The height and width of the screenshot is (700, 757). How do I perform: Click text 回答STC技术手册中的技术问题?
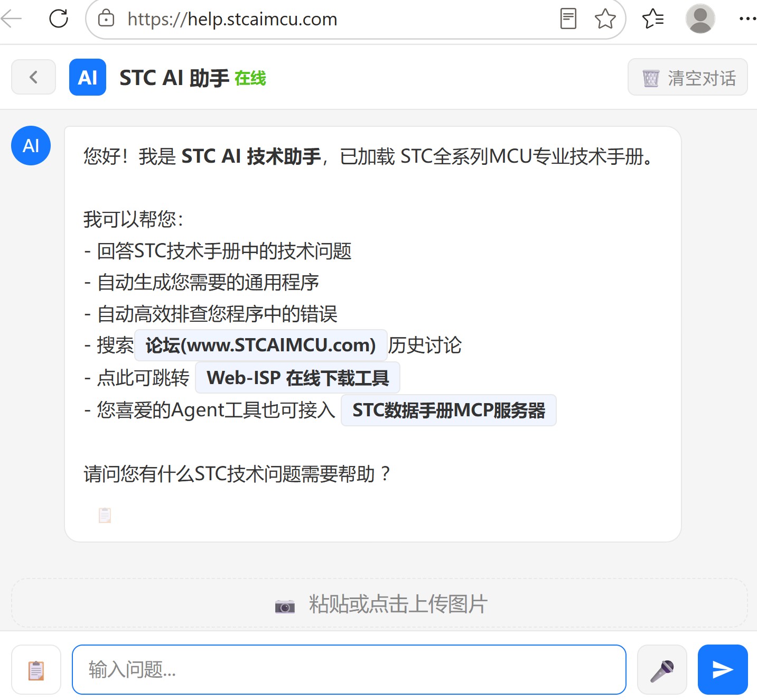[x=225, y=251]
